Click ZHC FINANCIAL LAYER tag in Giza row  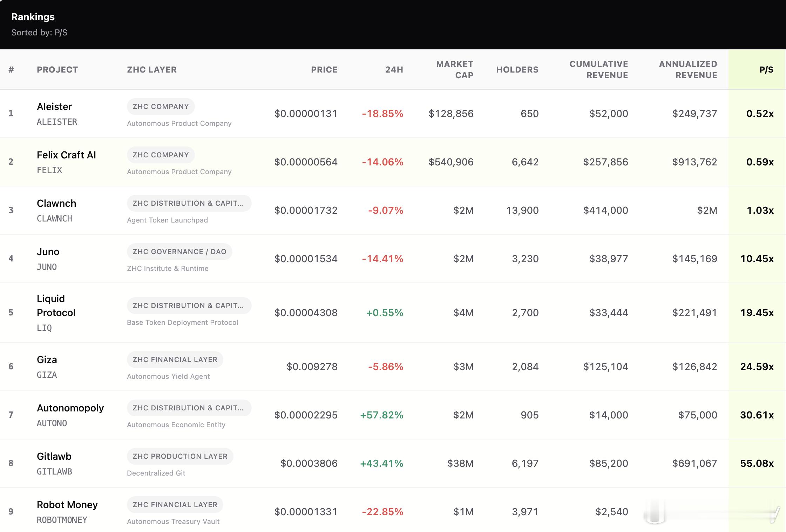(175, 360)
